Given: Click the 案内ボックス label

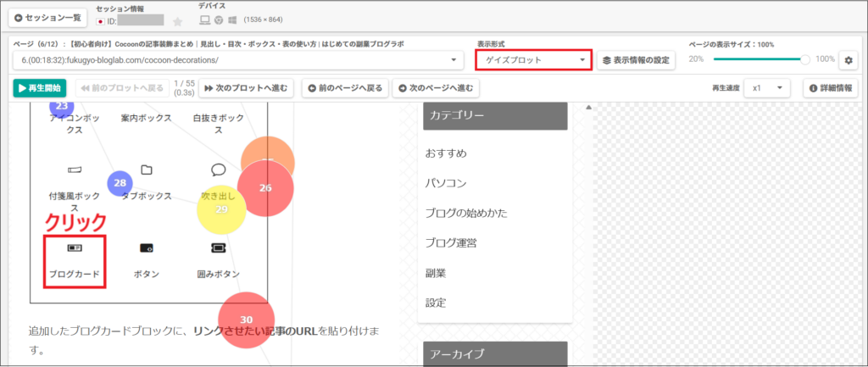Looking at the screenshot, I should pos(146,118).
